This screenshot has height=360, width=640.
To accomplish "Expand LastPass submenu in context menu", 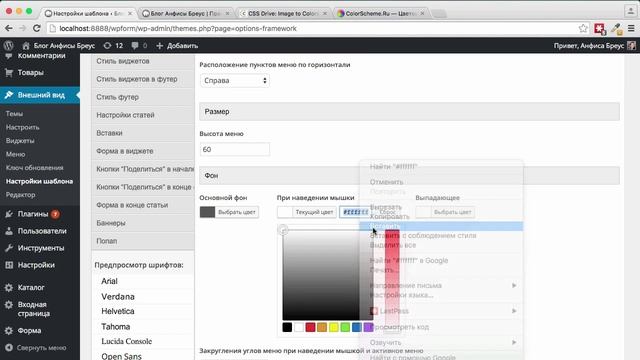I will point(441,311).
